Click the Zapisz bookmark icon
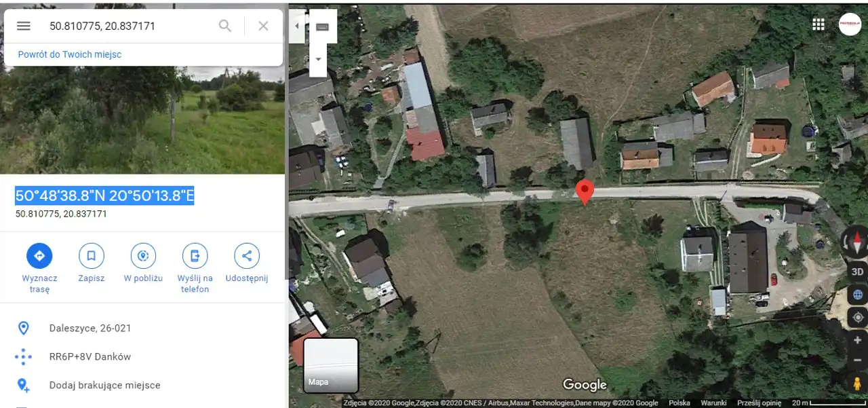 point(92,256)
